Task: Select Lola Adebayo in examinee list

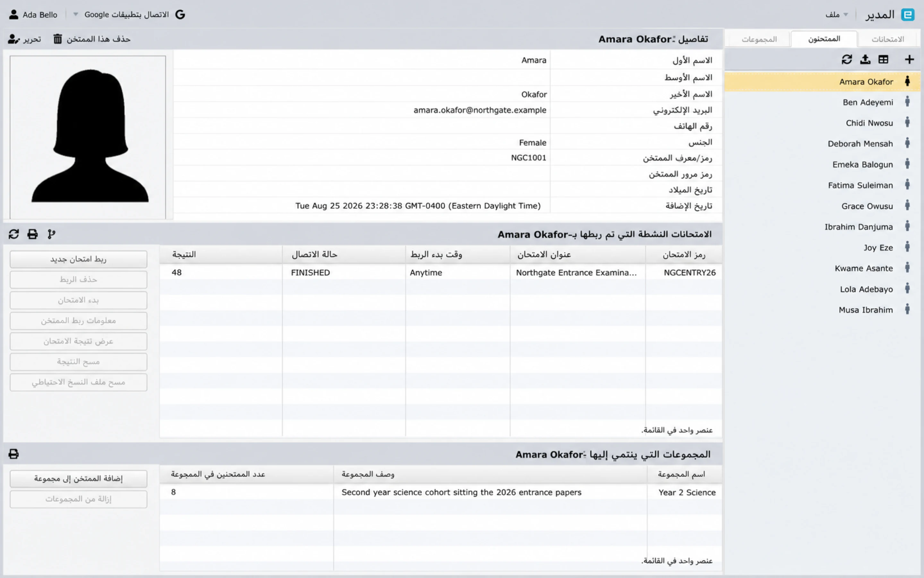Action: click(x=822, y=289)
